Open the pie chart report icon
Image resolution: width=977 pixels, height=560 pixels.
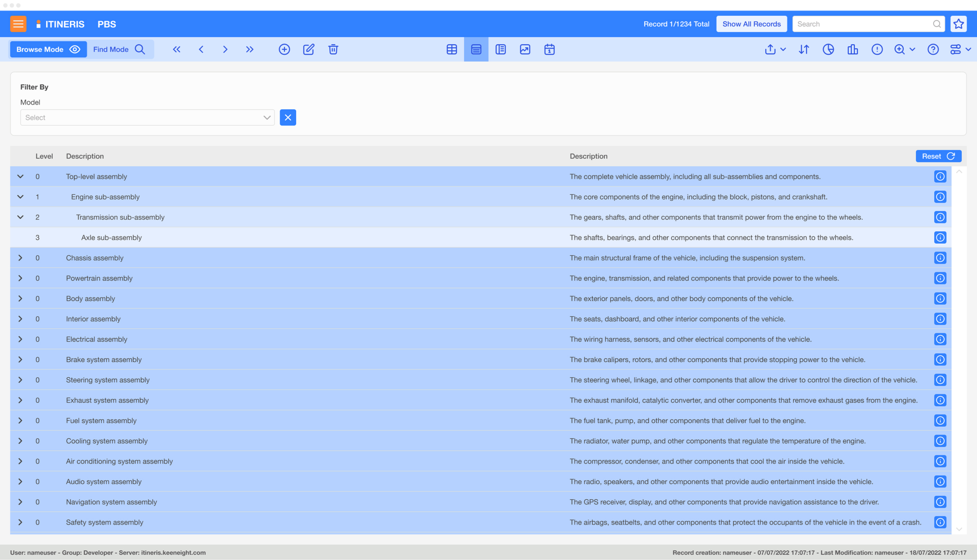[828, 49]
